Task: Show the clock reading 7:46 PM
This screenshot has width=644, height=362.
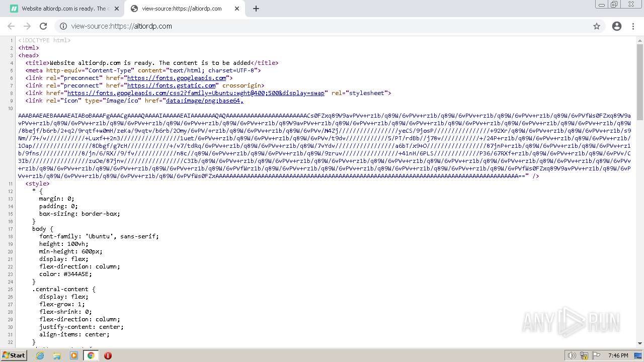Action: pyautogui.click(x=618, y=355)
